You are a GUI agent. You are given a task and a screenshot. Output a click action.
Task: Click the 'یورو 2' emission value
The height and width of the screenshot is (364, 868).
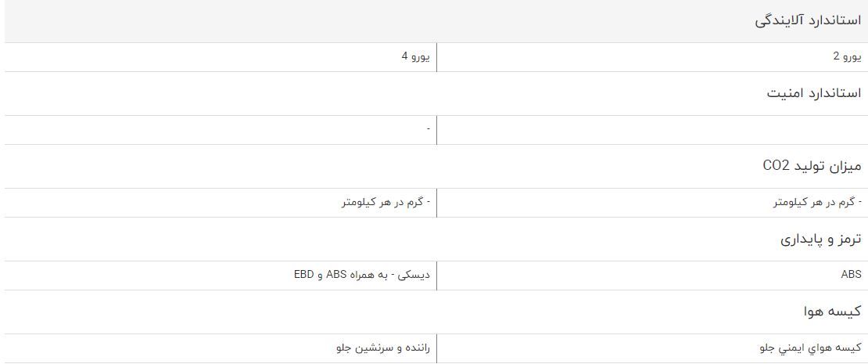tap(848, 56)
